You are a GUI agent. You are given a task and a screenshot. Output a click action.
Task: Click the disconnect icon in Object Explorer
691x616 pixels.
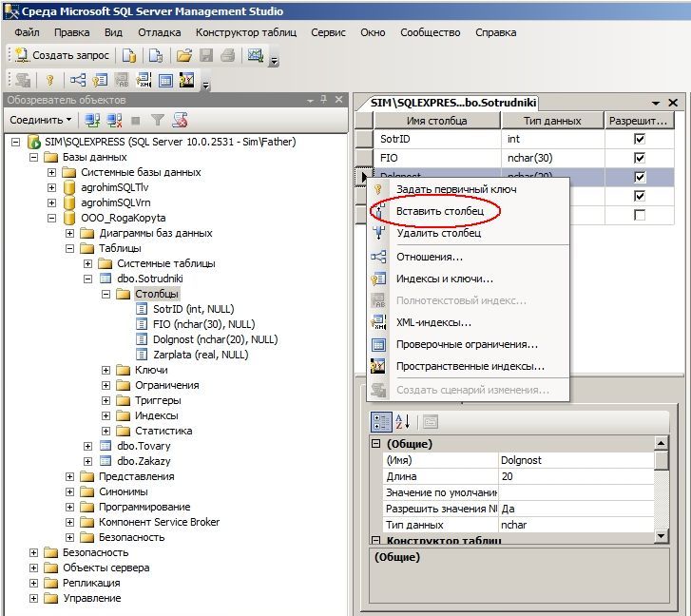pyautogui.click(x=115, y=120)
